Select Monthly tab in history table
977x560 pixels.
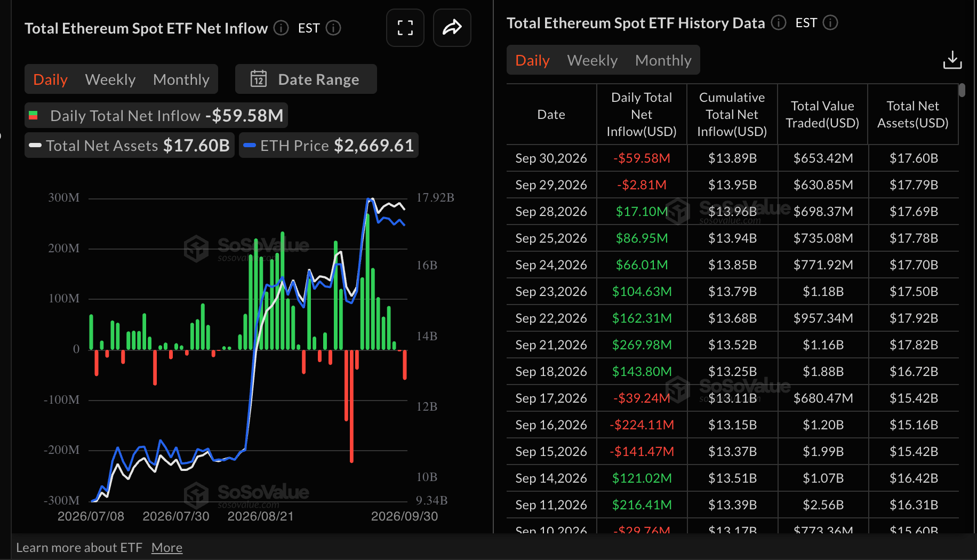click(x=663, y=60)
